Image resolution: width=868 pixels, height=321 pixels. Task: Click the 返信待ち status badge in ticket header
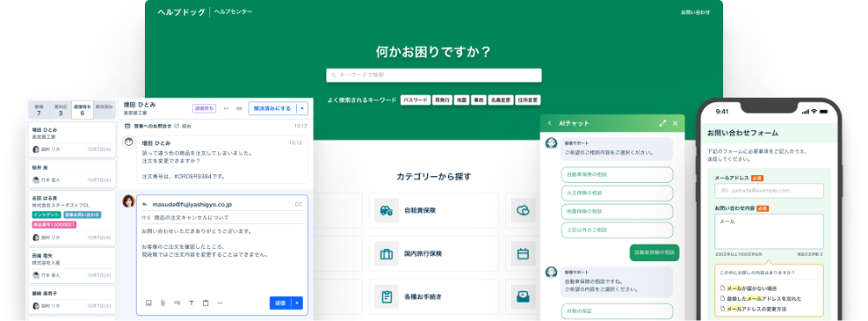coord(204,108)
